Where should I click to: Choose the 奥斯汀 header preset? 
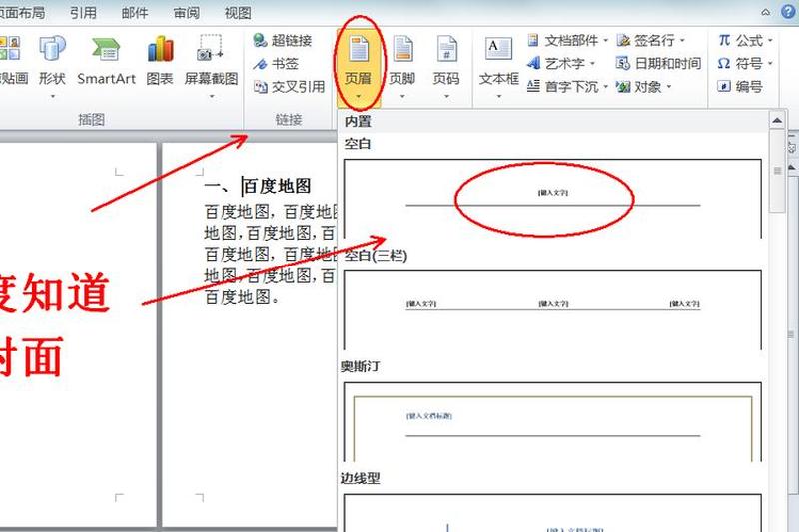pos(552,422)
